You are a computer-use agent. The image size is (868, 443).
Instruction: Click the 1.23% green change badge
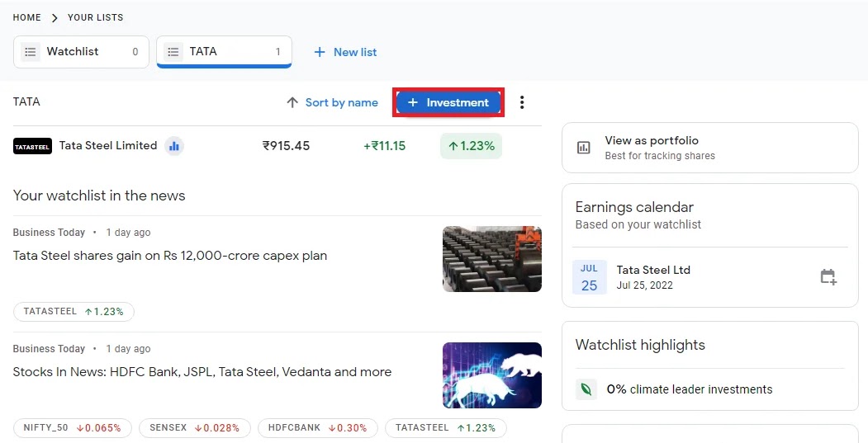click(471, 146)
